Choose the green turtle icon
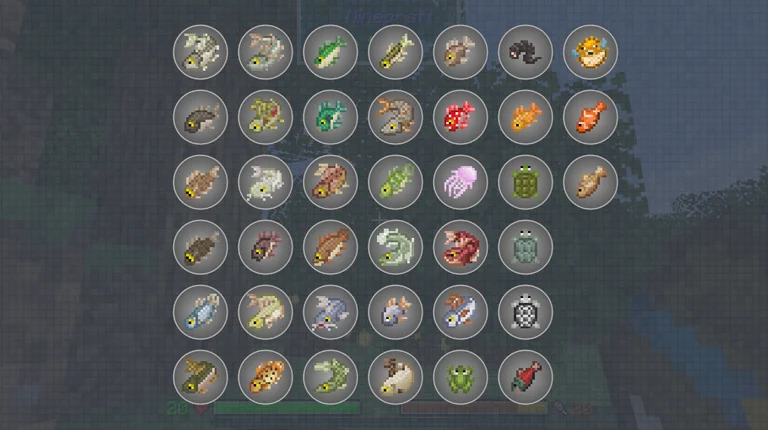Image resolution: width=768 pixels, height=430 pixels. (x=525, y=182)
